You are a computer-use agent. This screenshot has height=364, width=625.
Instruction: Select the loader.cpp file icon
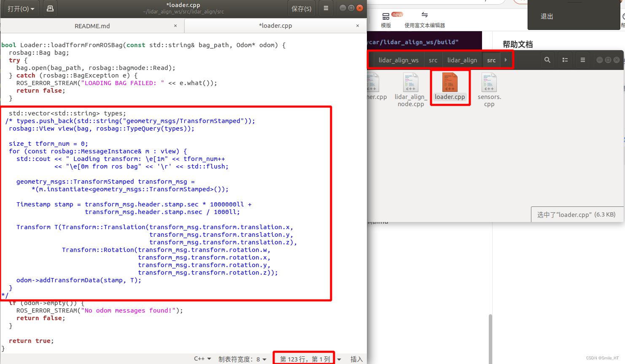(450, 82)
